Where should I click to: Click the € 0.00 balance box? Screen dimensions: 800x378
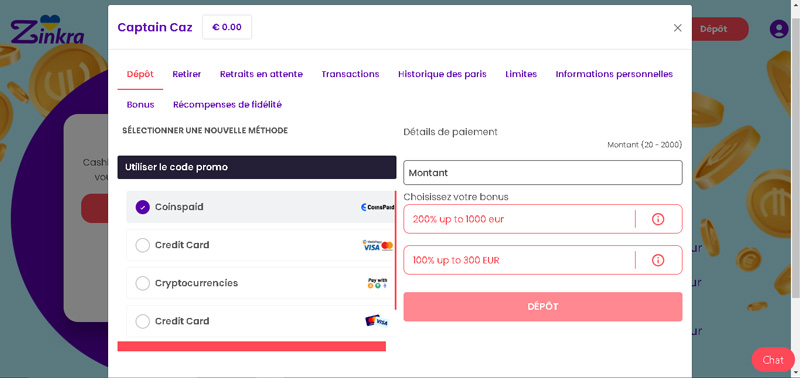[227, 27]
